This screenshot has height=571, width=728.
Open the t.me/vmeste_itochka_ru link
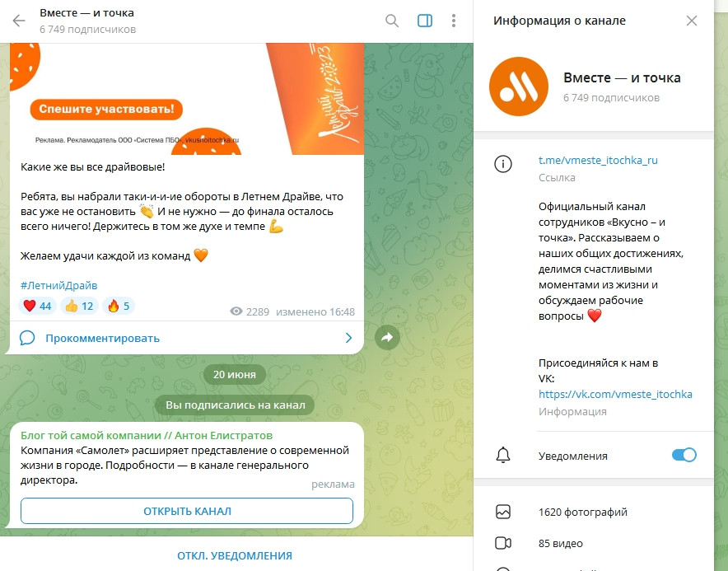tap(598, 161)
